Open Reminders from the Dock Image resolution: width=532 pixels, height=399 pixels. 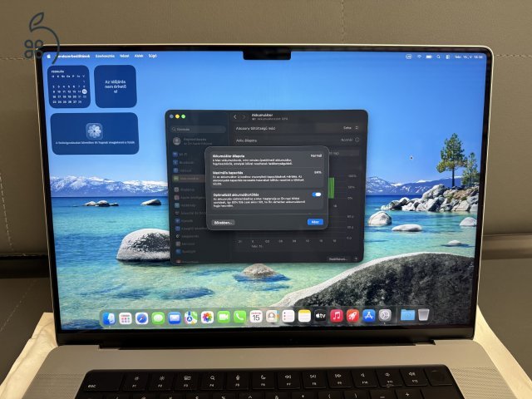(x=288, y=317)
